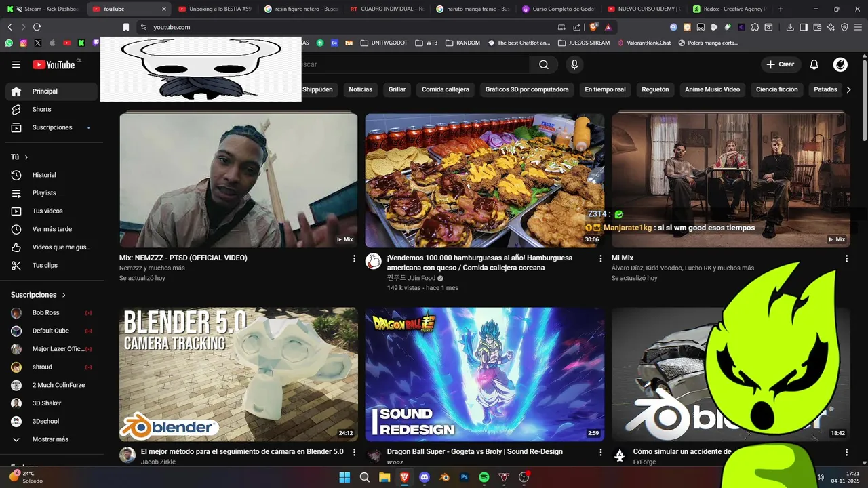Open options menu for hamburguesas video
This screenshot has width=868, height=488.
pos(600,258)
